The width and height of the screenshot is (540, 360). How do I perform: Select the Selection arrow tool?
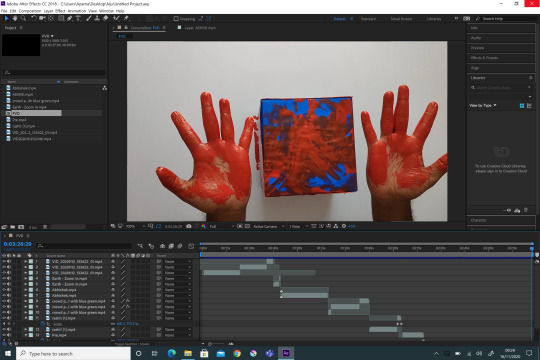click(x=6, y=18)
